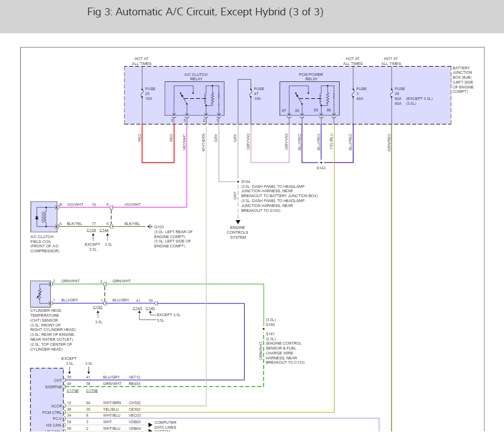The image size is (504, 444).
Task: Click the 'CE302' circuit code
Action: click(135, 409)
